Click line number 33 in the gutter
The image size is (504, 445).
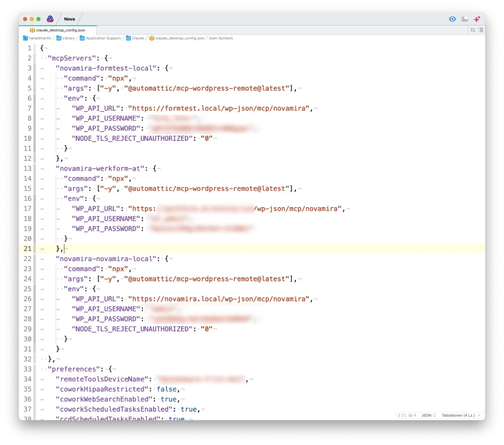click(28, 369)
